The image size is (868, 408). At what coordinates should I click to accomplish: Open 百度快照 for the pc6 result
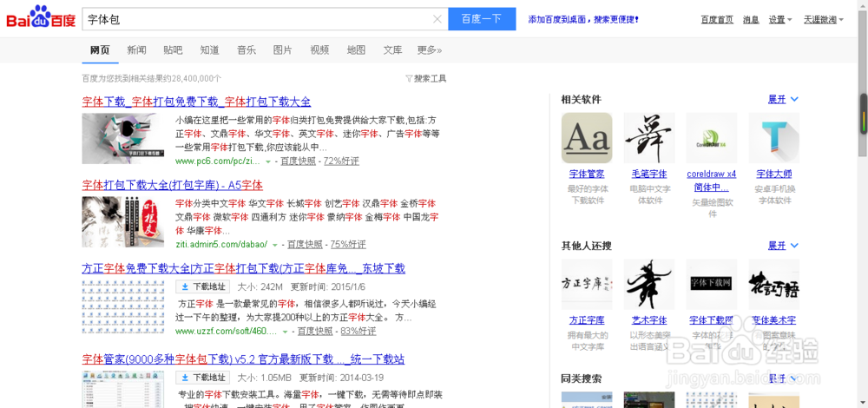[298, 161]
